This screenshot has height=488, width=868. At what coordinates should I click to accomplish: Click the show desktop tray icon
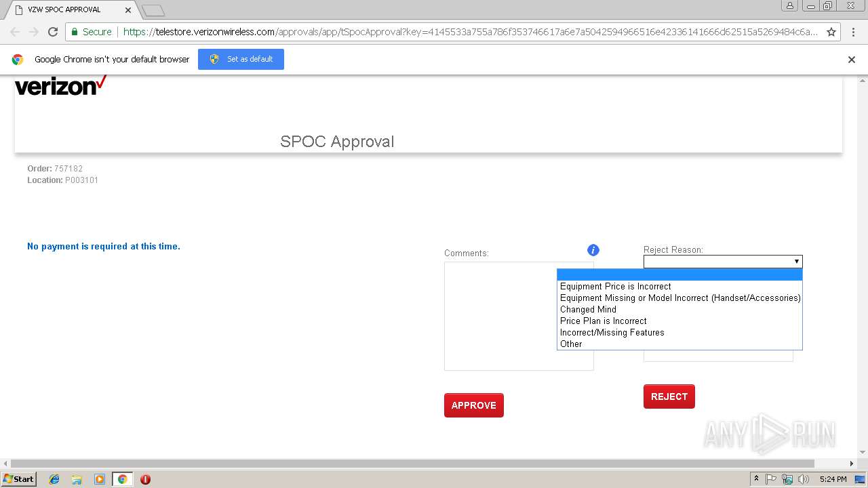[860, 479]
